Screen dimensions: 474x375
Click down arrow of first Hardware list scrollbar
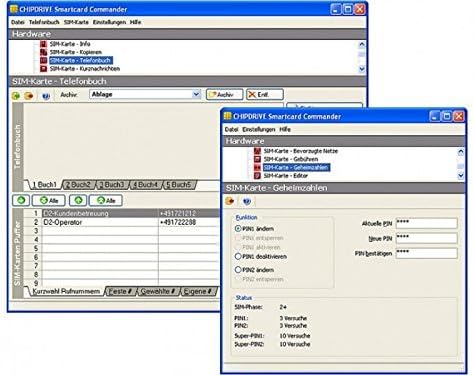coord(362,69)
